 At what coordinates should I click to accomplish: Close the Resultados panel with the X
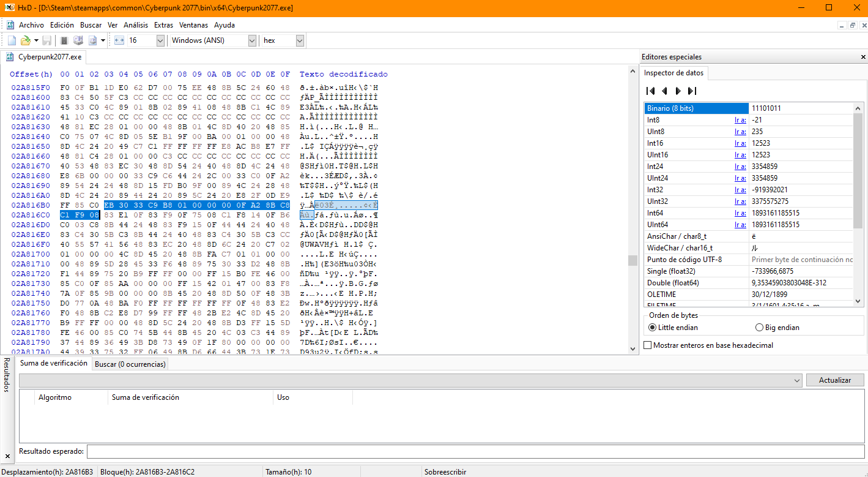pyautogui.click(x=7, y=456)
